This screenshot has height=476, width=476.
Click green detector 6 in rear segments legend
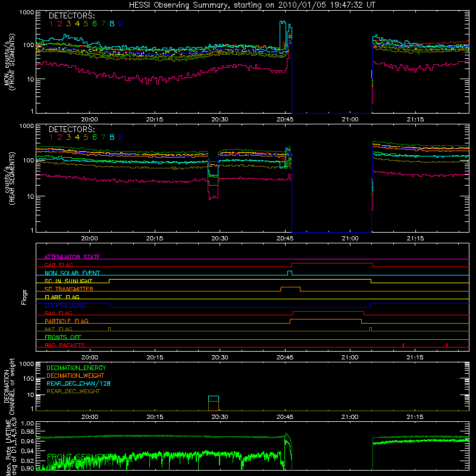tap(95, 137)
